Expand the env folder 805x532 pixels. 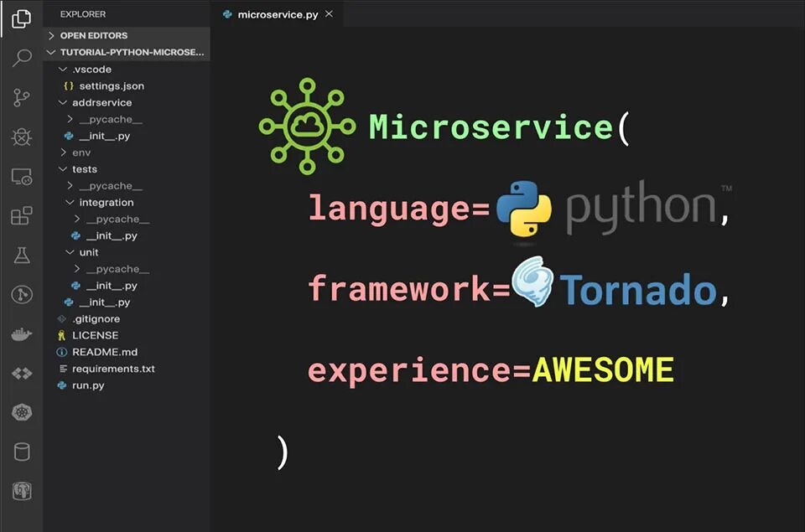pyautogui.click(x=127, y=152)
